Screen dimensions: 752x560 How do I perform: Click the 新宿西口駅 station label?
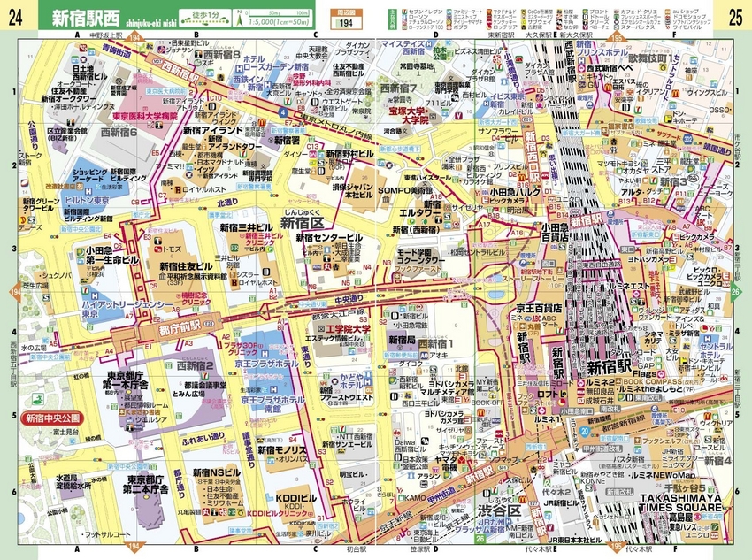pyautogui.click(x=531, y=157)
